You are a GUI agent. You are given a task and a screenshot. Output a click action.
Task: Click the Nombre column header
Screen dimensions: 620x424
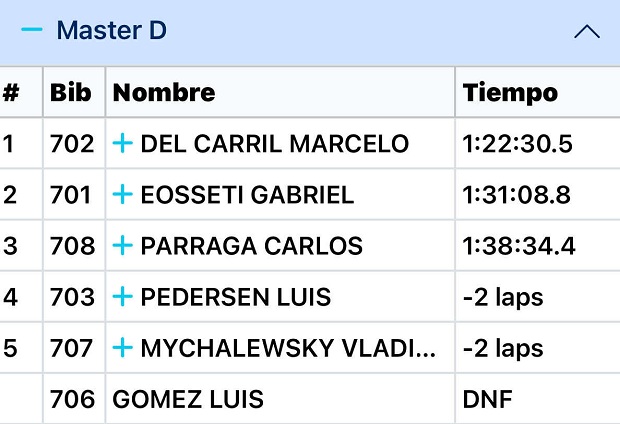[164, 93]
